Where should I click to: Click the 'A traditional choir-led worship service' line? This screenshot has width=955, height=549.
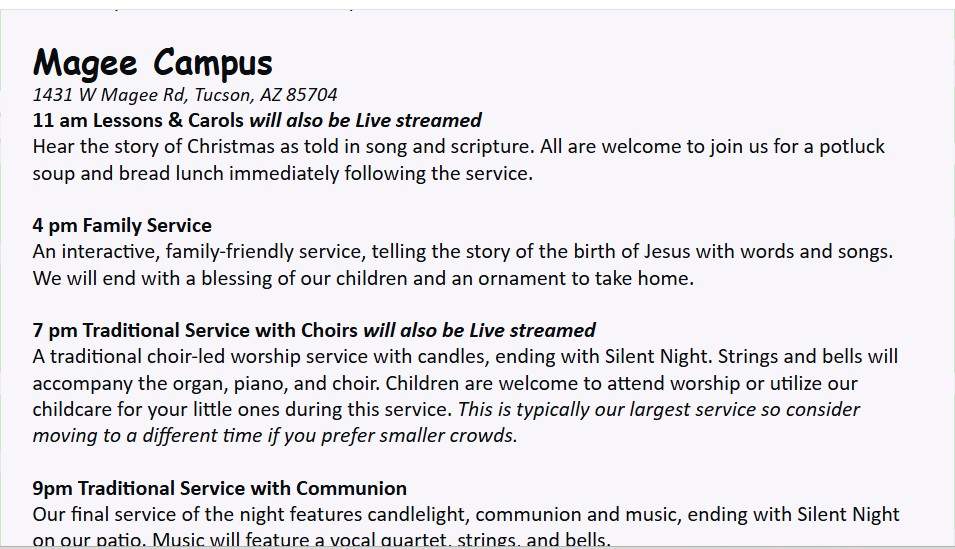[x=465, y=356]
